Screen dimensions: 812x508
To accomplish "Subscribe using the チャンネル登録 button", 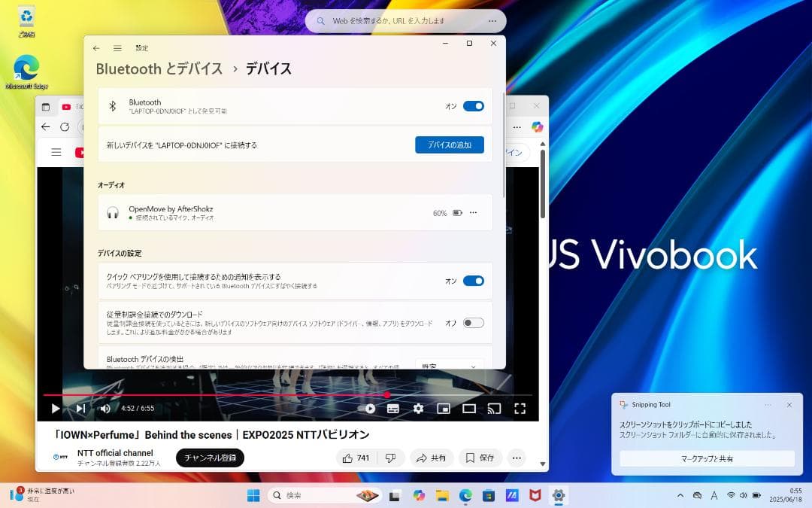I will (210, 458).
